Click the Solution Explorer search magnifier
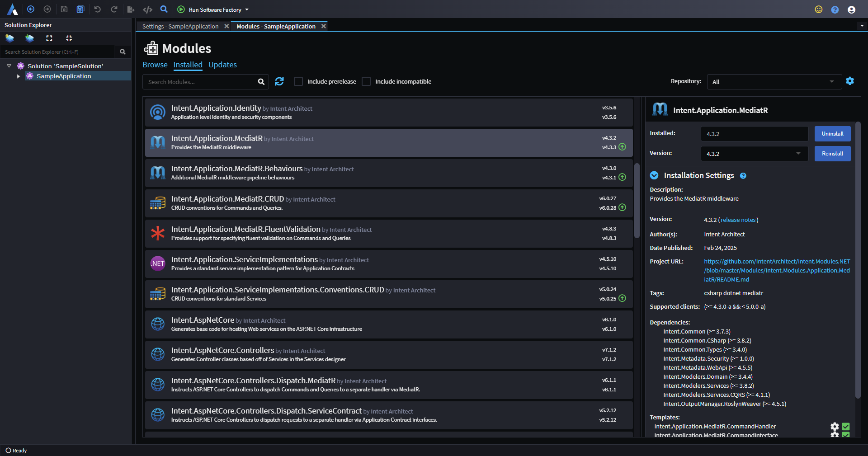Image resolution: width=868 pixels, height=456 pixels. coord(123,52)
